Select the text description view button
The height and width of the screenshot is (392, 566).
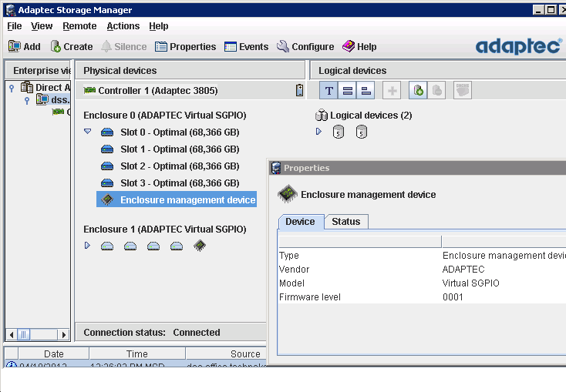[x=328, y=90]
